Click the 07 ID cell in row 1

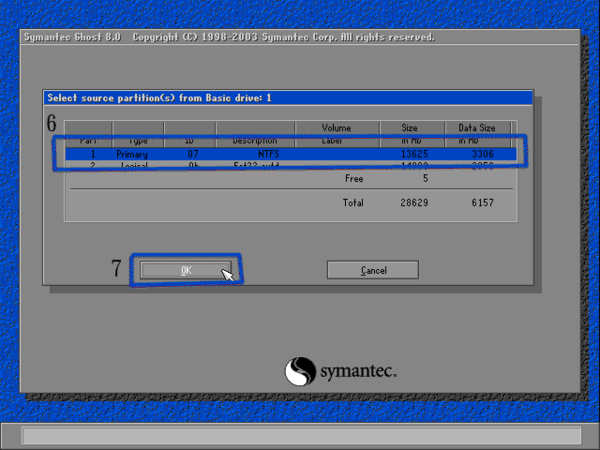click(193, 154)
